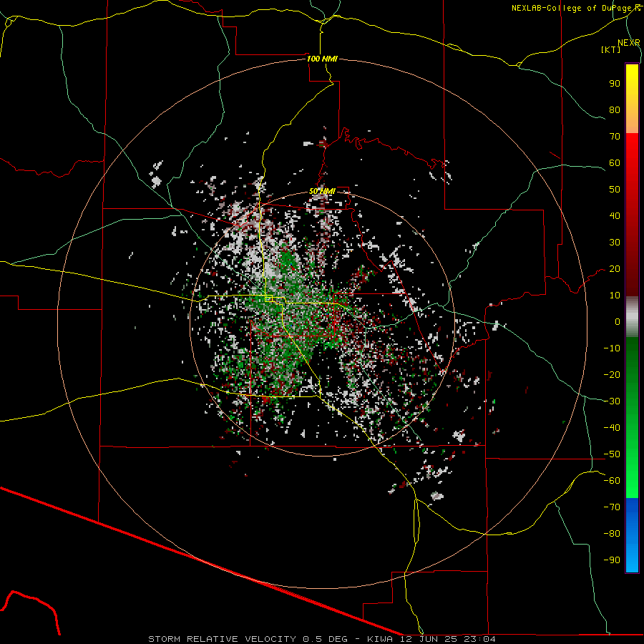The width and height of the screenshot is (644, 644).
Task: Click the -40 value on velocity scale
Action: 612,428
